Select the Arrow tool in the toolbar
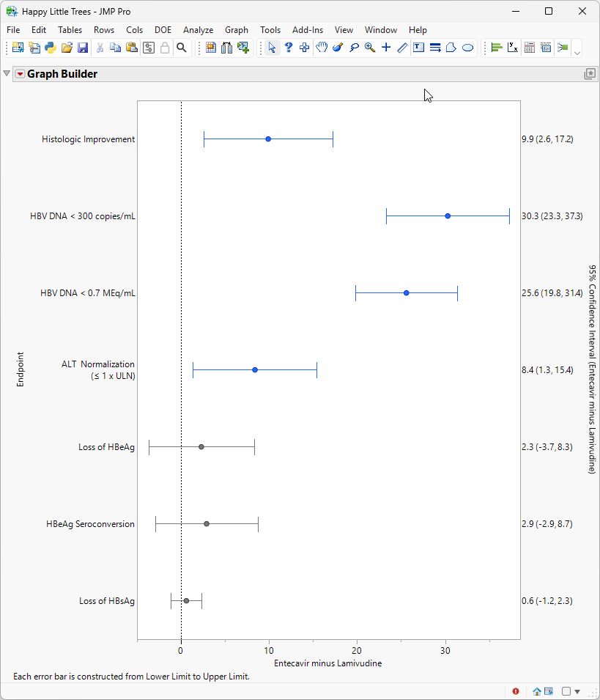600x700 pixels. point(273,47)
